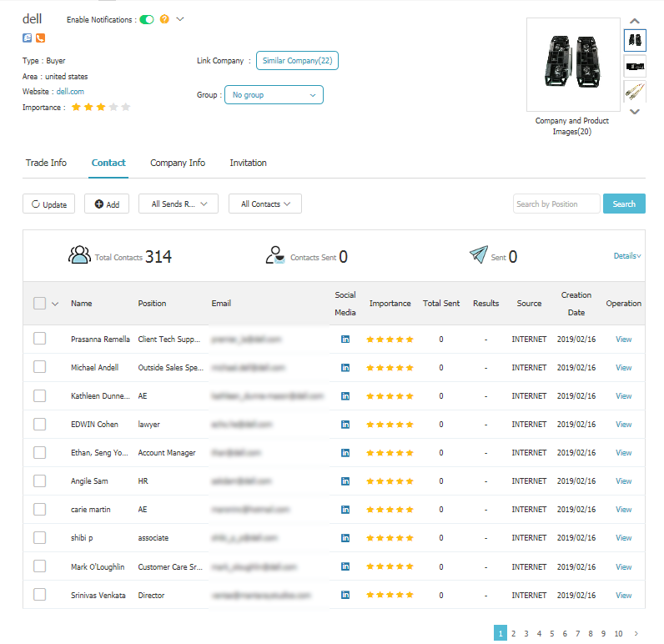Go to next page of contacts arrow
The image size is (664, 644).
coord(636,633)
